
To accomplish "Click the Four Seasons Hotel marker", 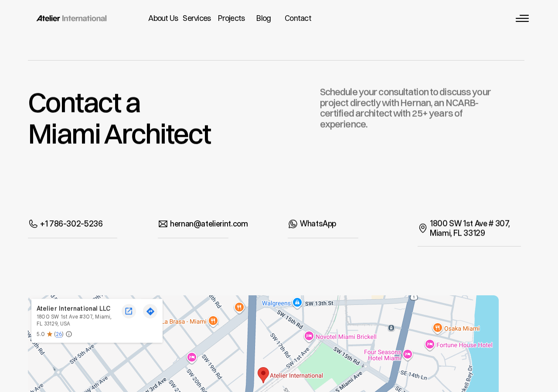I will 408,354.
